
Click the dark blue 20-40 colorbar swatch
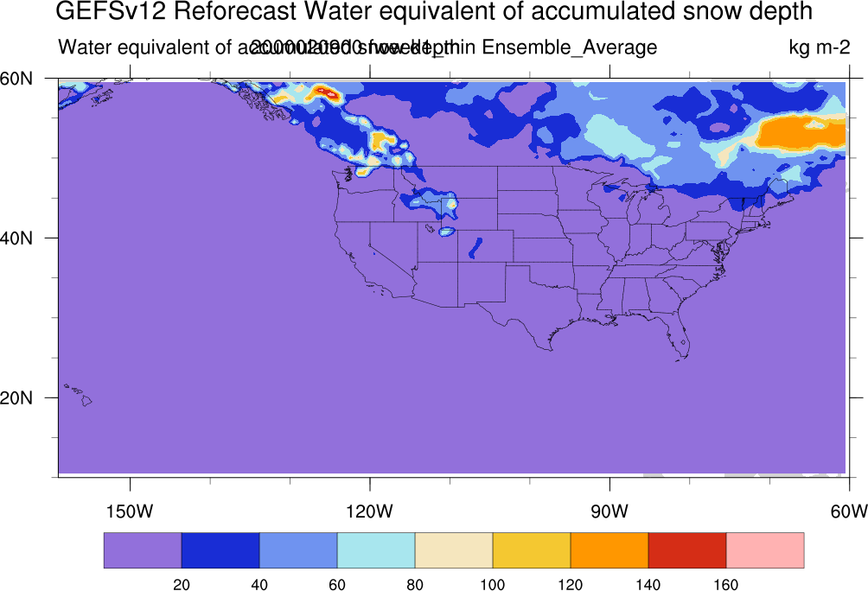pyautogui.click(x=220, y=550)
